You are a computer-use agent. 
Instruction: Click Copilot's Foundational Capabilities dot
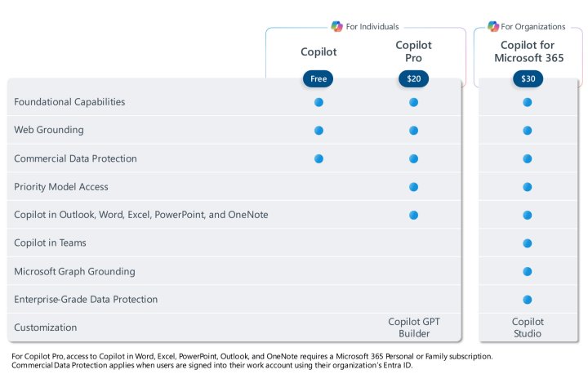(318, 102)
